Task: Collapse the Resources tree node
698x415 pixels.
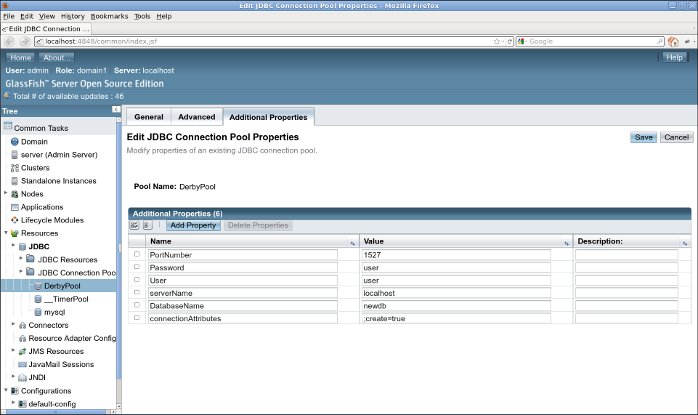Action: [x=6, y=232]
